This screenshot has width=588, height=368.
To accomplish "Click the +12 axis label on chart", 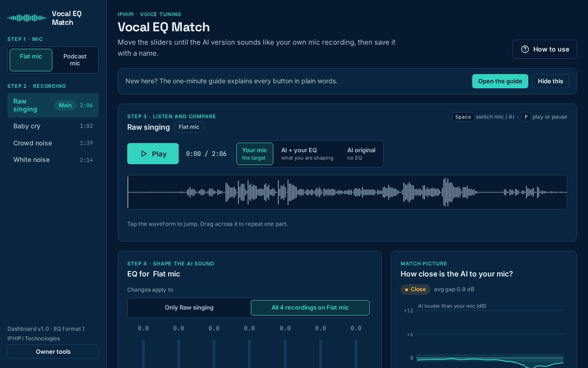I will coord(408,311).
